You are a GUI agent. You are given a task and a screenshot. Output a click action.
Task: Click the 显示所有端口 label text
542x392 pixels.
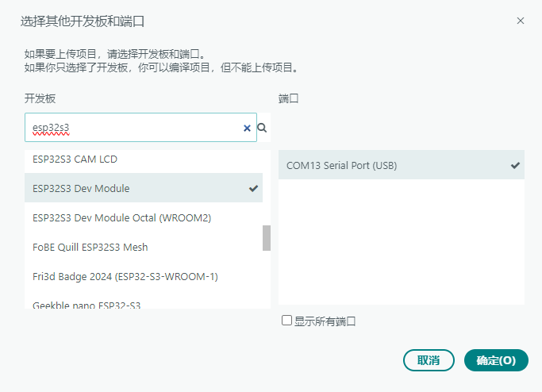(325, 321)
